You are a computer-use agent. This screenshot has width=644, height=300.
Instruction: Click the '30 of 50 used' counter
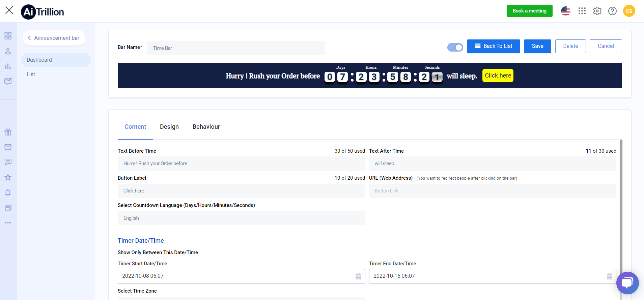tap(349, 151)
